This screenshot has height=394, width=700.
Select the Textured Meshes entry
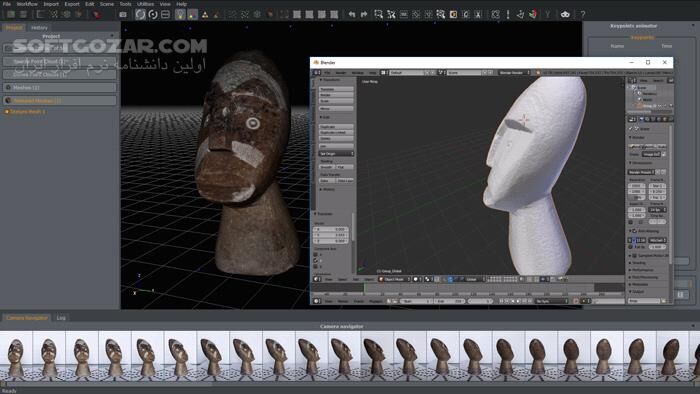coord(59,101)
